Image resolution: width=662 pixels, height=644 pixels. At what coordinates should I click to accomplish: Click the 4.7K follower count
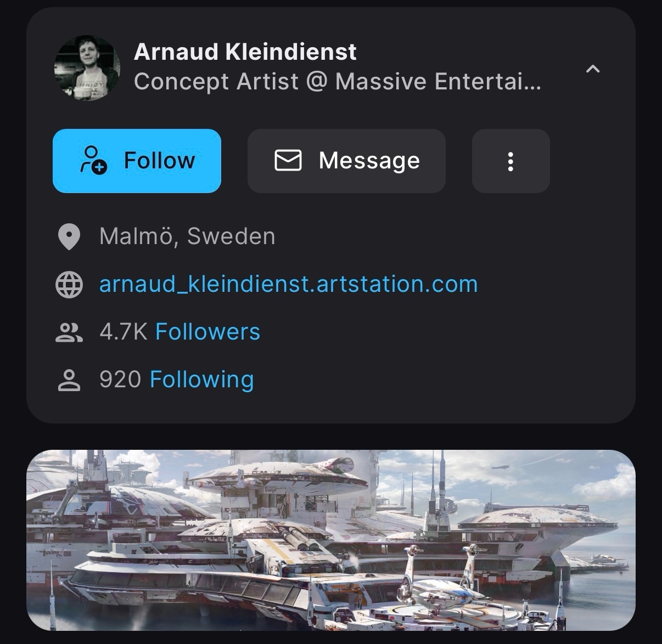click(x=124, y=332)
